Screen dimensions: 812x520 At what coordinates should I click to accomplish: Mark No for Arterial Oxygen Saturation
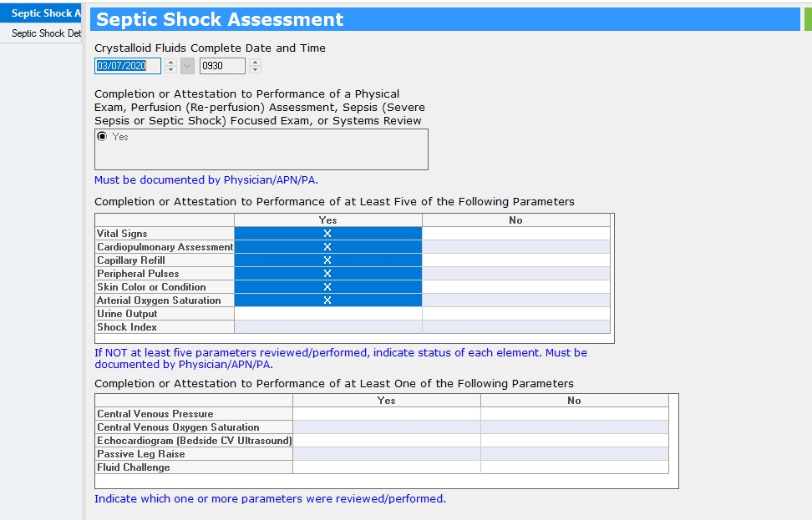coord(516,300)
